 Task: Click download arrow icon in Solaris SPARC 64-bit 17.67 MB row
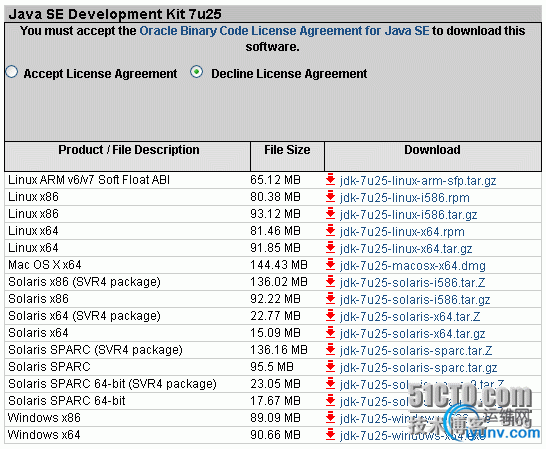coord(330,401)
